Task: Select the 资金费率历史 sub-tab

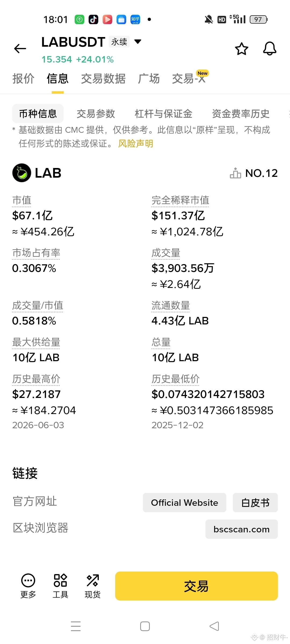Action: point(241,114)
